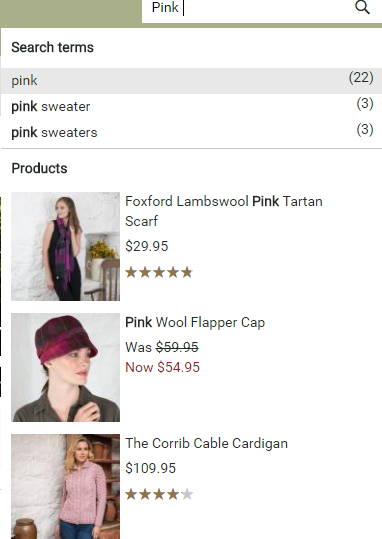
Task: Click the four-star rating under the cardigan
Action: pos(159,495)
